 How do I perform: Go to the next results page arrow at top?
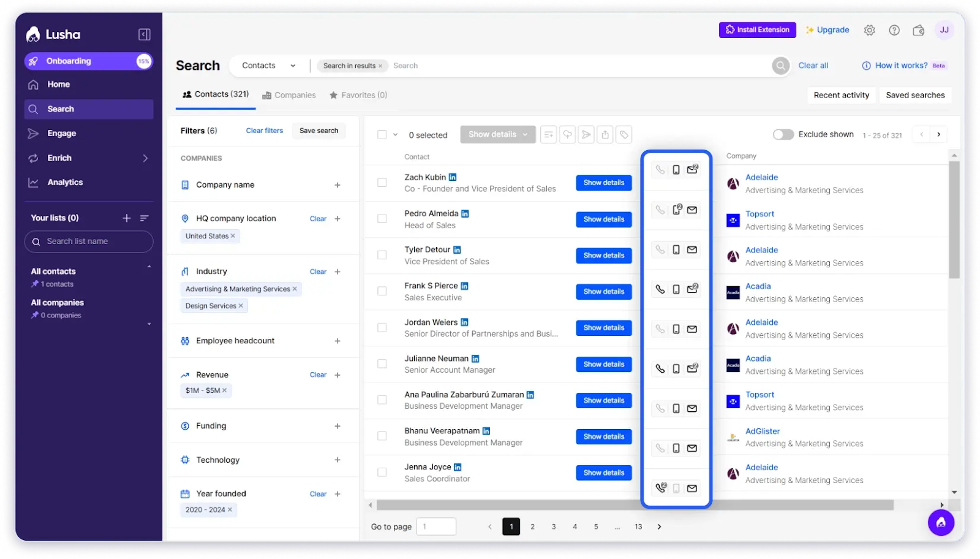[x=938, y=134]
